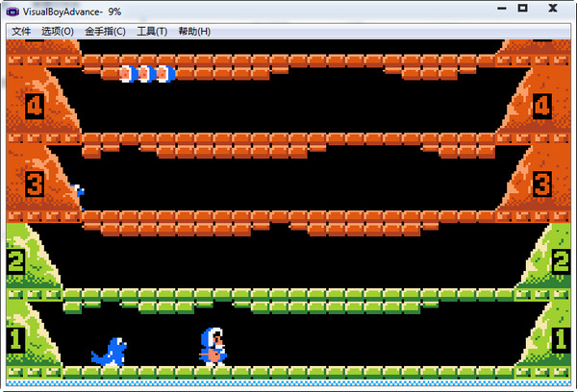Click the rightmost of three life icons
Viewport: 577px width, 392px height.
[x=163, y=73]
